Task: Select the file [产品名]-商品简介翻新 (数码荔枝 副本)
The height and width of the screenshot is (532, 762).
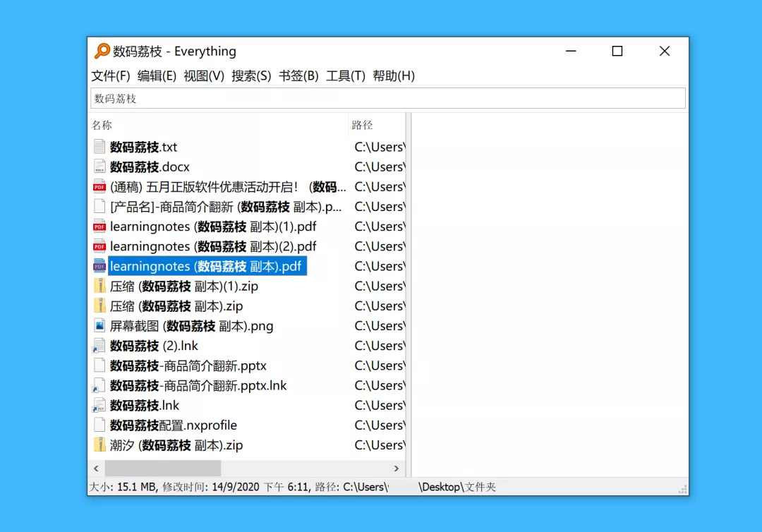Action: coord(226,207)
